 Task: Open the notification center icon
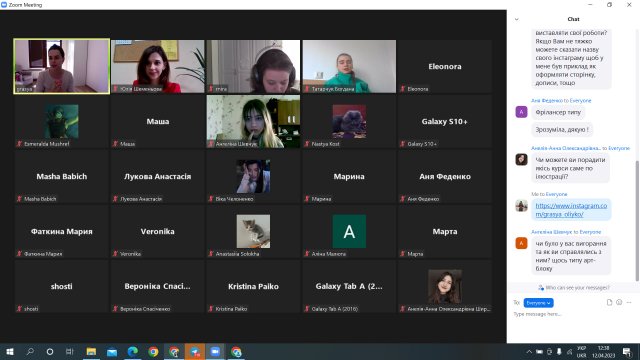(627, 351)
